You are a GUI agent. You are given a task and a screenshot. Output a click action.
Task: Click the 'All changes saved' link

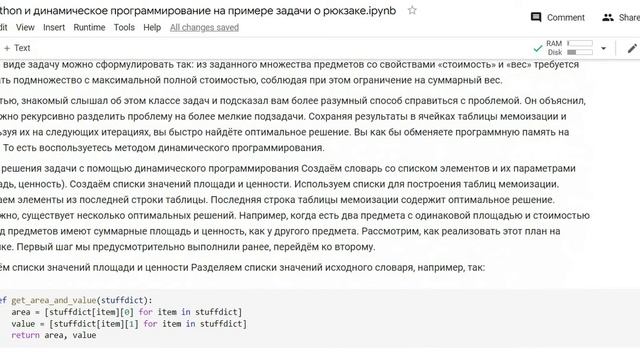click(x=204, y=27)
